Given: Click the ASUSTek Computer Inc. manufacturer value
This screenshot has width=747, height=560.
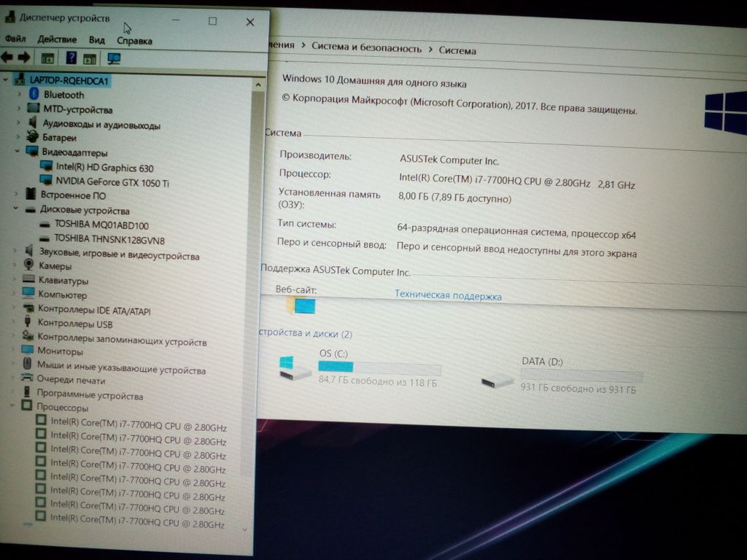Looking at the screenshot, I should click(x=449, y=160).
